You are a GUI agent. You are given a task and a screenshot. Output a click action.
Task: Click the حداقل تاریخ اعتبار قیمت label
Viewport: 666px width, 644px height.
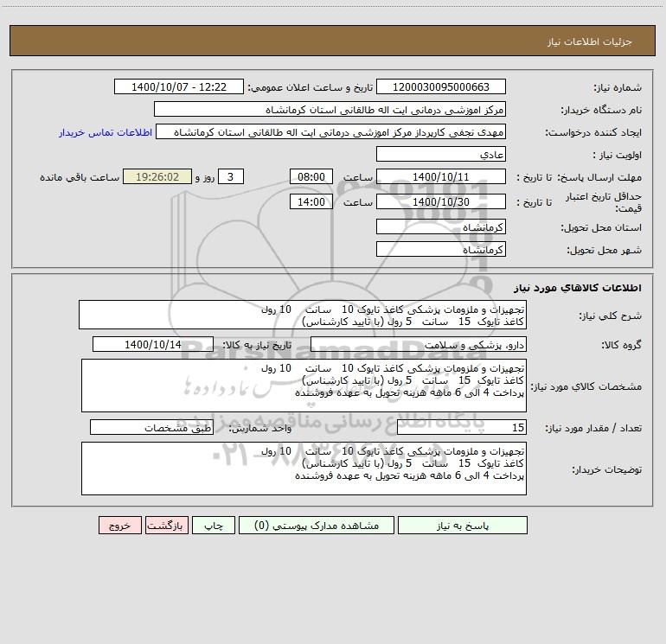(604, 202)
